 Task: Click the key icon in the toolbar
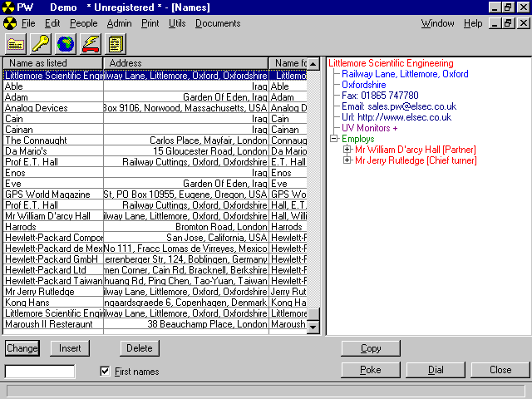41,43
